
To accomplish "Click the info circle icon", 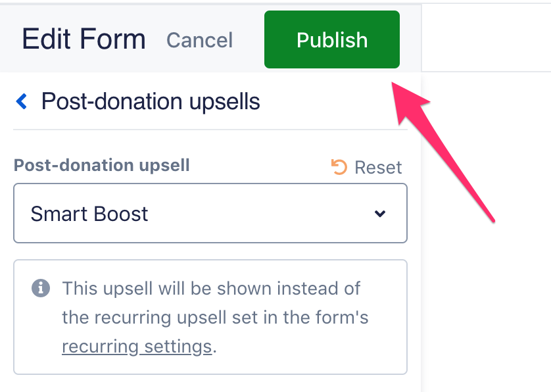I will click(41, 288).
